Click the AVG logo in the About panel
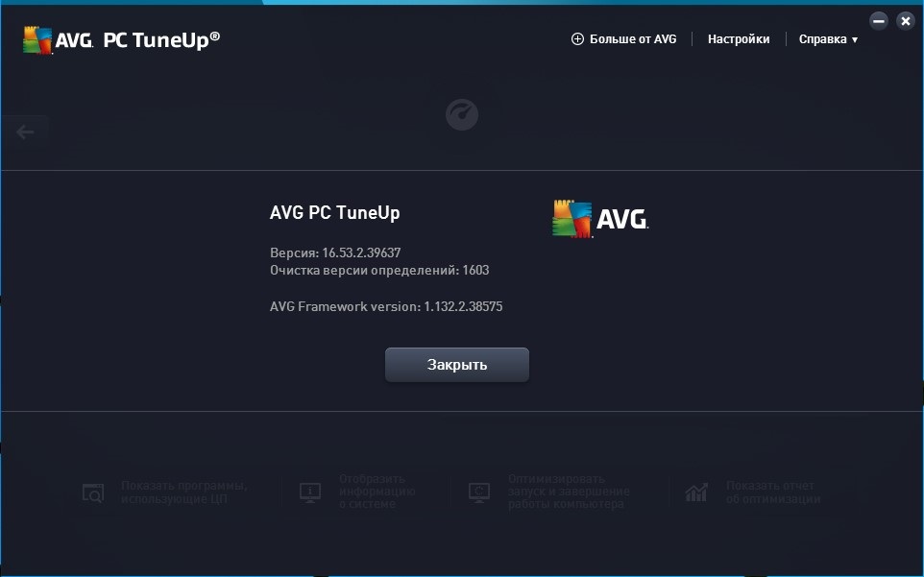The width and height of the screenshot is (924, 577). [x=600, y=219]
